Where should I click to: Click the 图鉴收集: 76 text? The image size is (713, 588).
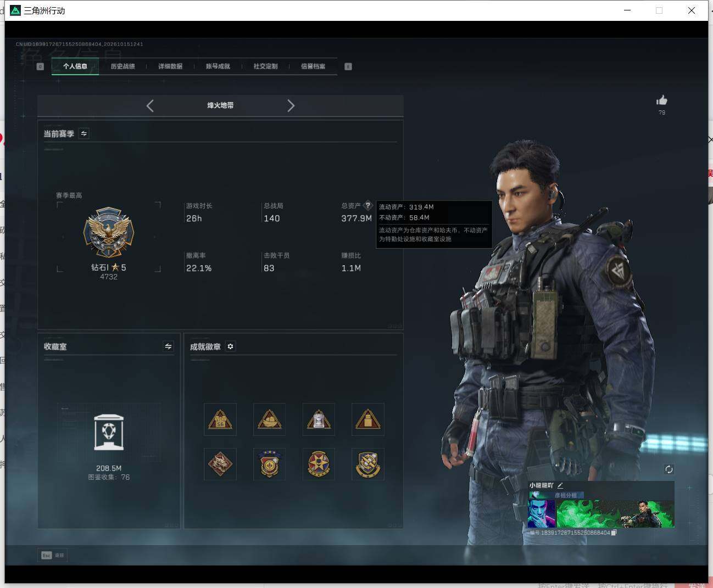[x=109, y=477]
